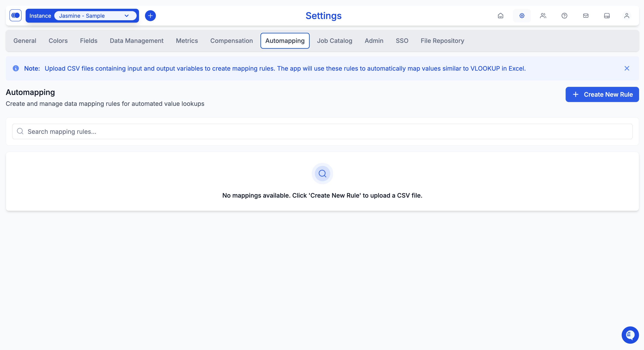Click Create New Rule button
The width and height of the screenshot is (644, 350).
[602, 94]
